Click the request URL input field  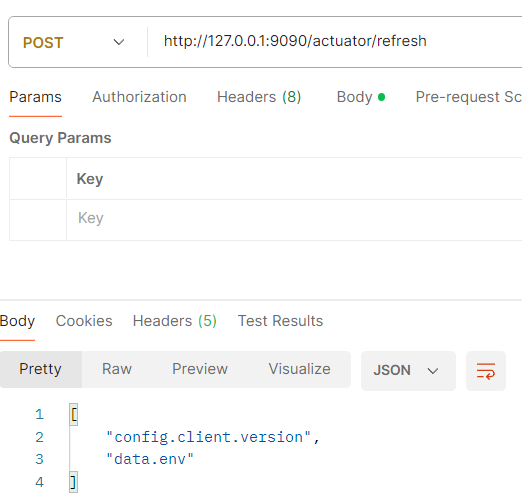pos(335,42)
